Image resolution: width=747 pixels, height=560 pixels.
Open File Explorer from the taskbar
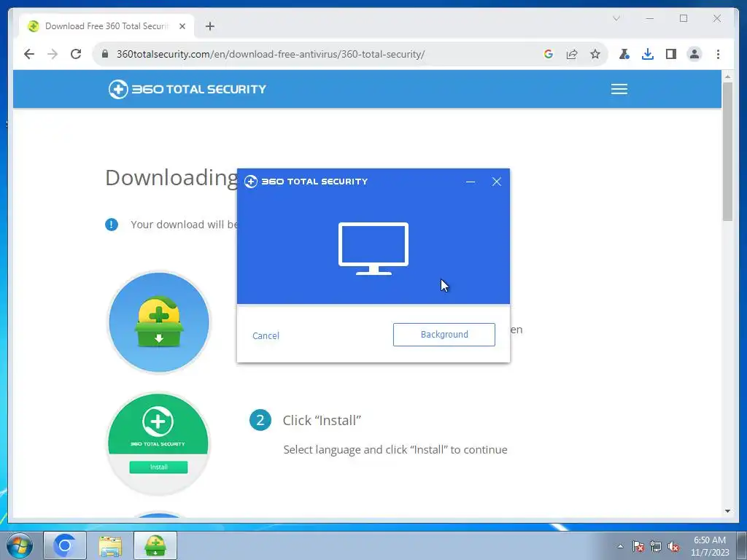[x=110, y=545]
